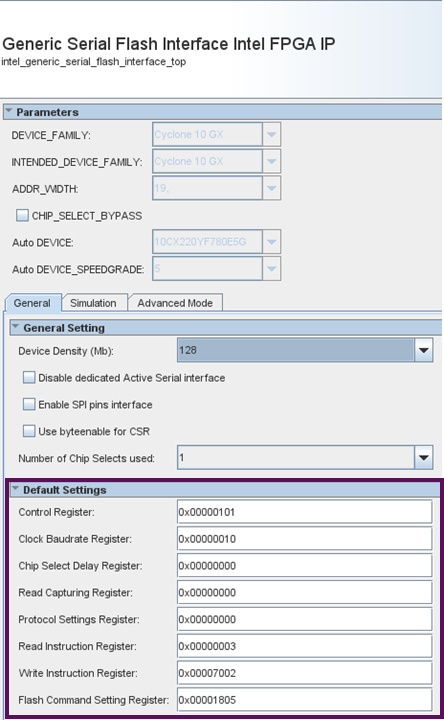The image size is (444, 720).
Task: Click the INTENDED_DEVICE_FAMILY label
Action: pos(77,162)
